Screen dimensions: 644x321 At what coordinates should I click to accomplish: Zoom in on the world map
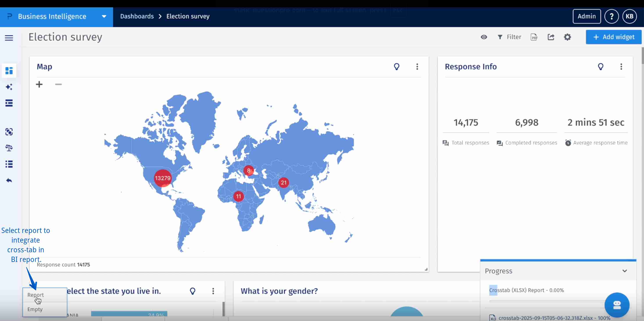39,84
